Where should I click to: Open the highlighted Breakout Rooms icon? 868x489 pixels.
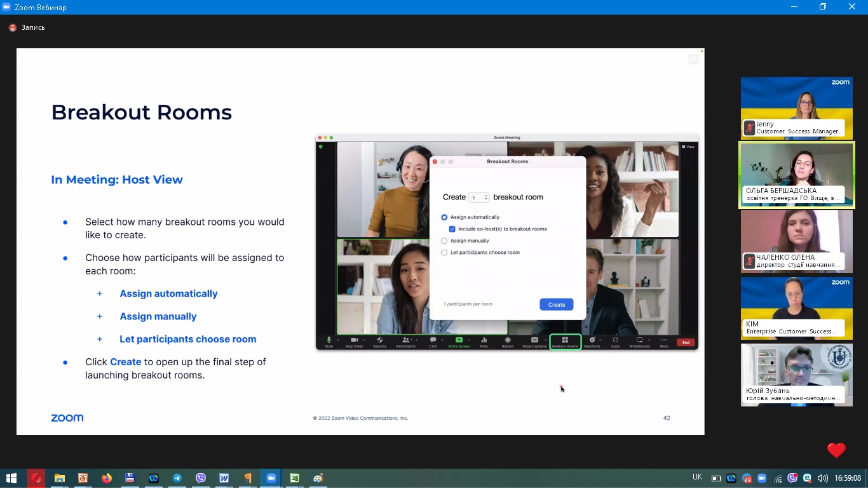565,340
